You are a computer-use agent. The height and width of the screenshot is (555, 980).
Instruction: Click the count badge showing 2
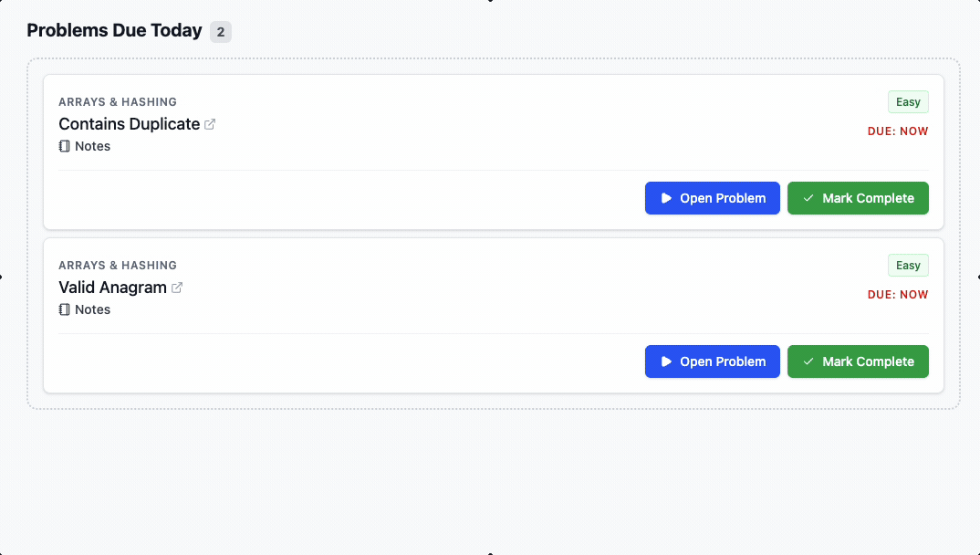coord(221,32)
